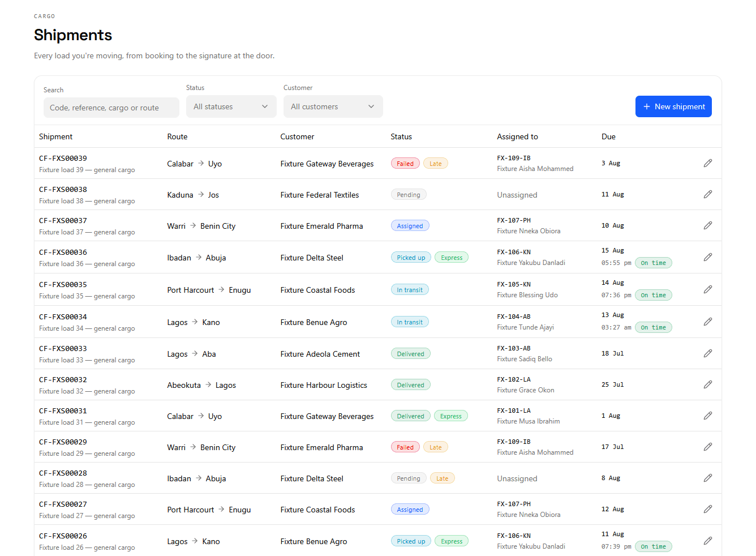This screenshot has width=756, height=556.
Task: Click the Kaduna to Jos route
Action: coord(193,195)
